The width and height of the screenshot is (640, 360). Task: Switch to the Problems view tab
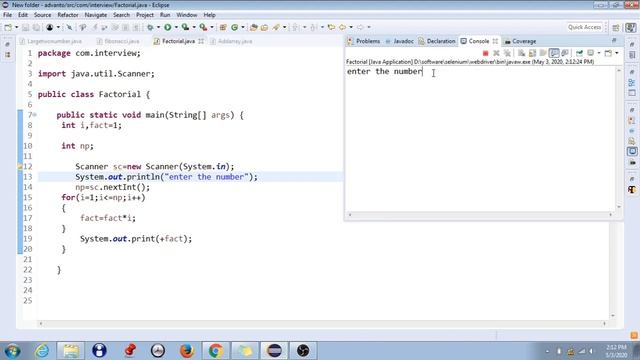coord(364,41)
